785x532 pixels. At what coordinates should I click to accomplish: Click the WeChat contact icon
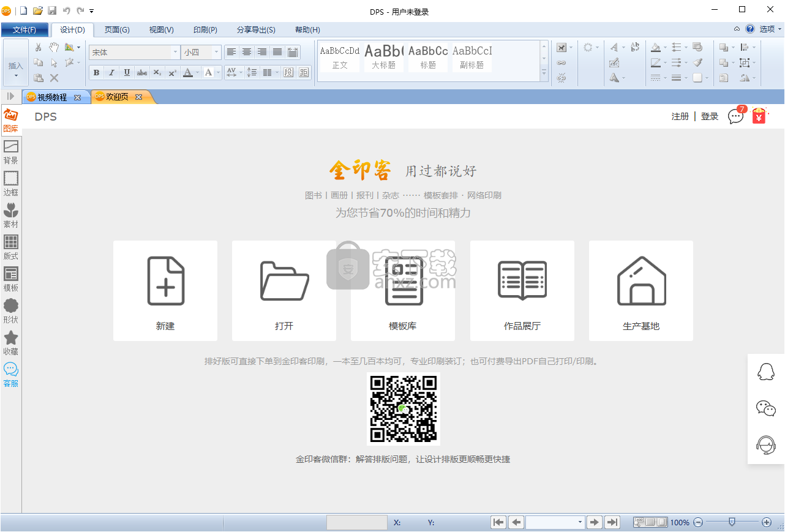[766, 408]
